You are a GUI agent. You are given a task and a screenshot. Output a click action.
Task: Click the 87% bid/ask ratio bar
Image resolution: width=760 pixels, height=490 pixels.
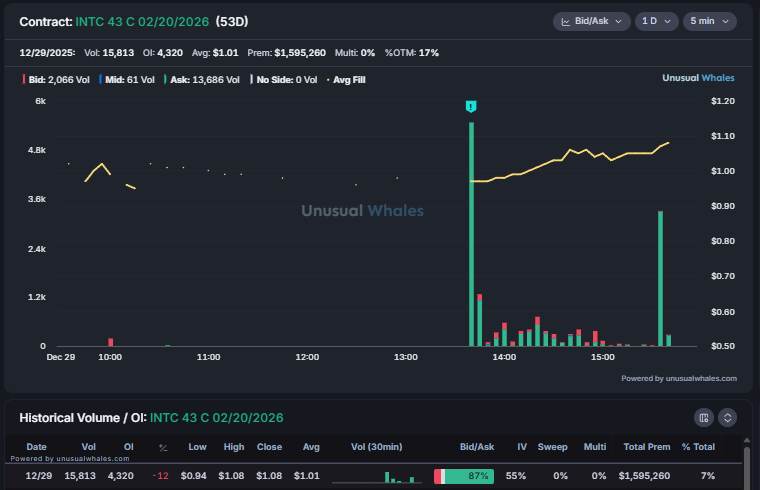pos(464,476)
